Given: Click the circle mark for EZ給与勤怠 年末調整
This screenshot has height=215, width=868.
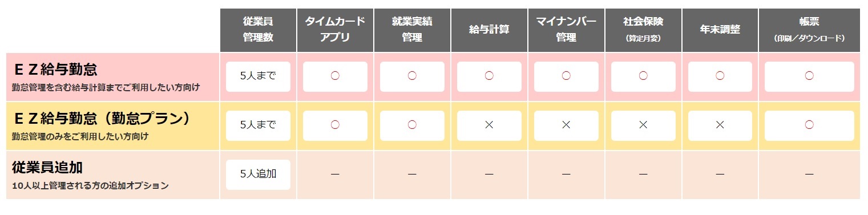Looking at the screenshot, I should pyautogui.click(x=720, y=76).
